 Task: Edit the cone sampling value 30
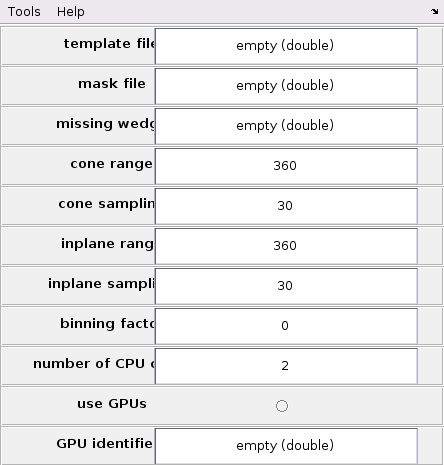click(x=286, y=206)
